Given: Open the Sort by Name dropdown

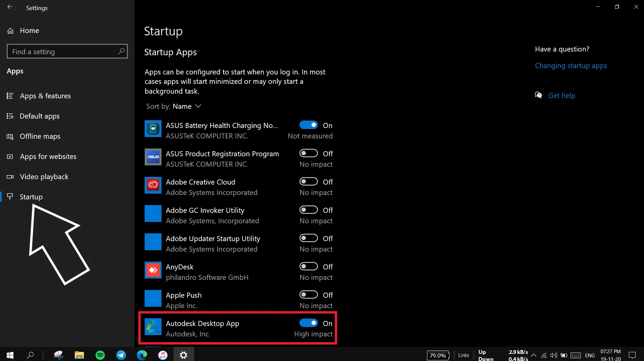Looking at the screenshot, I should [x=174, y=106].
